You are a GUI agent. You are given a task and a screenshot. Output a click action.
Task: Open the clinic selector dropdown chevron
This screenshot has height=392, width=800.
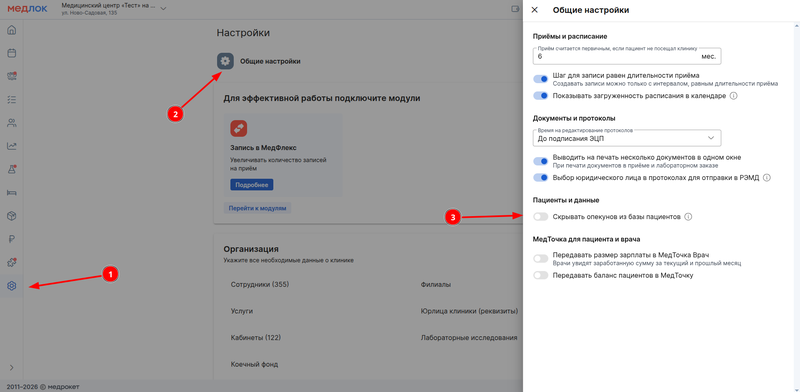click(x=163, y=9)
